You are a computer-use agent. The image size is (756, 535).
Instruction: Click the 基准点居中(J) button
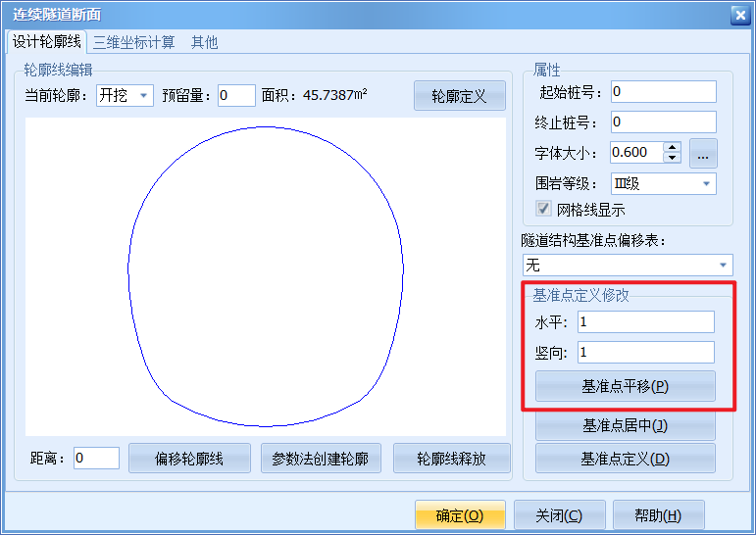pyautogui.click(x=626, y=425)
